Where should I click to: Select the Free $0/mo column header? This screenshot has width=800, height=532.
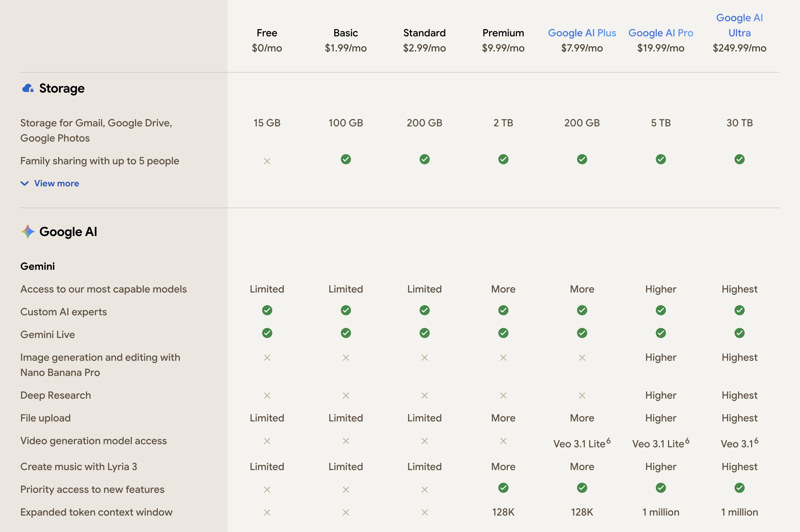267,40
